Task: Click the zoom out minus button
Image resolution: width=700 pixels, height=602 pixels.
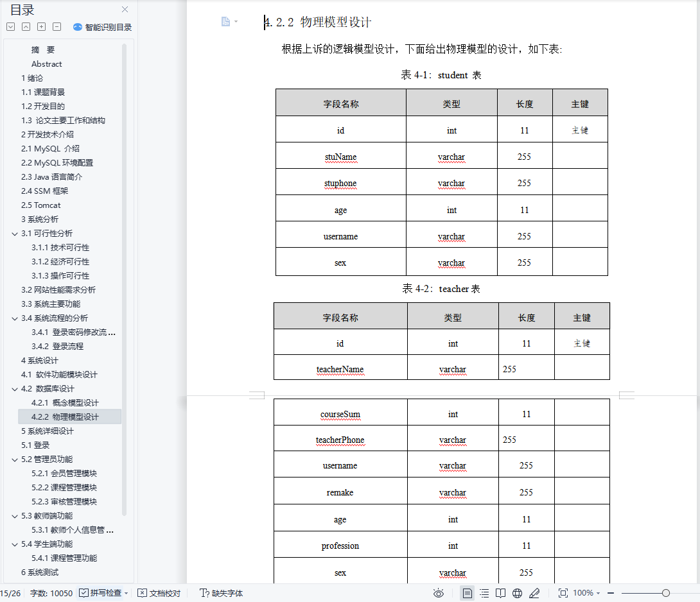Action: 611,593
